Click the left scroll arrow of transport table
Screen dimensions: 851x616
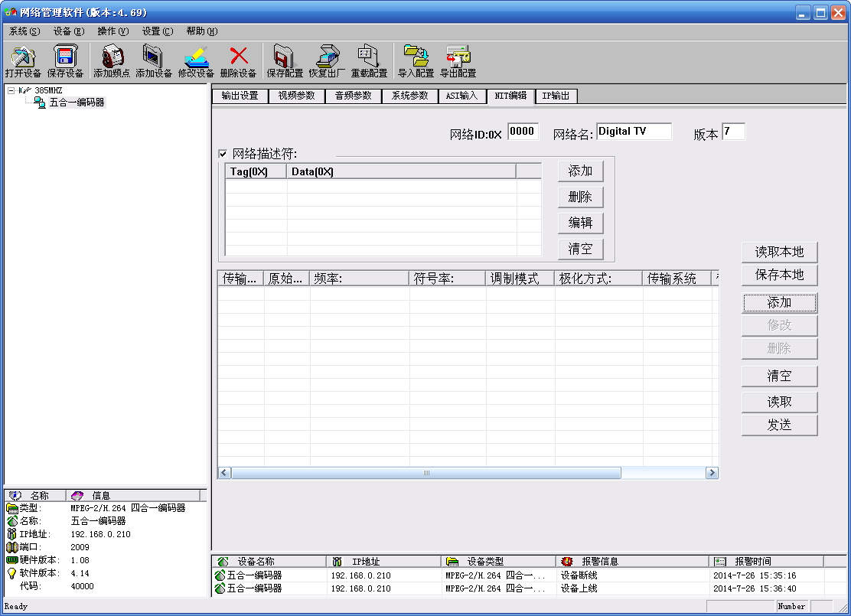(x=224, y=473)
